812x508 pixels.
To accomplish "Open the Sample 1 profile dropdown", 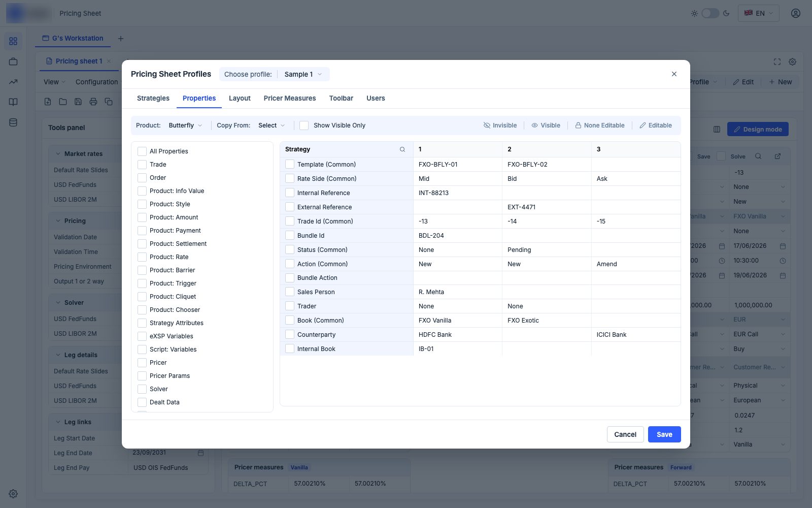I will (303, 74).
